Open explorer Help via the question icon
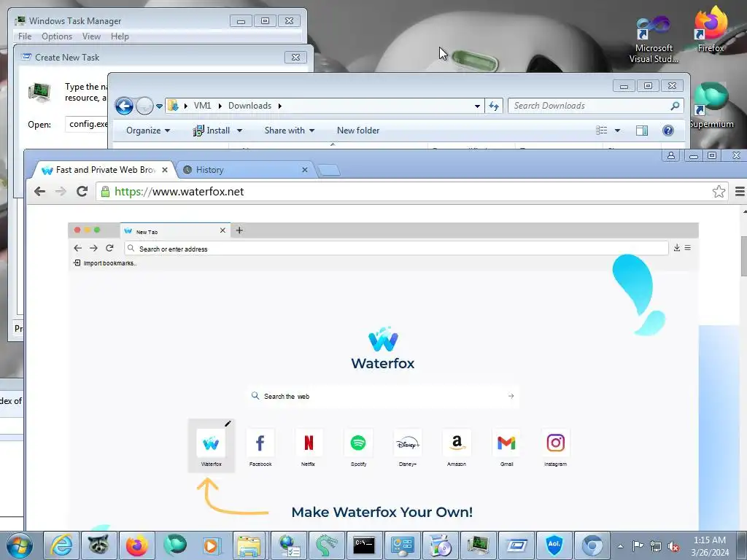The height and width of the screenshot is (560, 747). [x=668, y=131]
